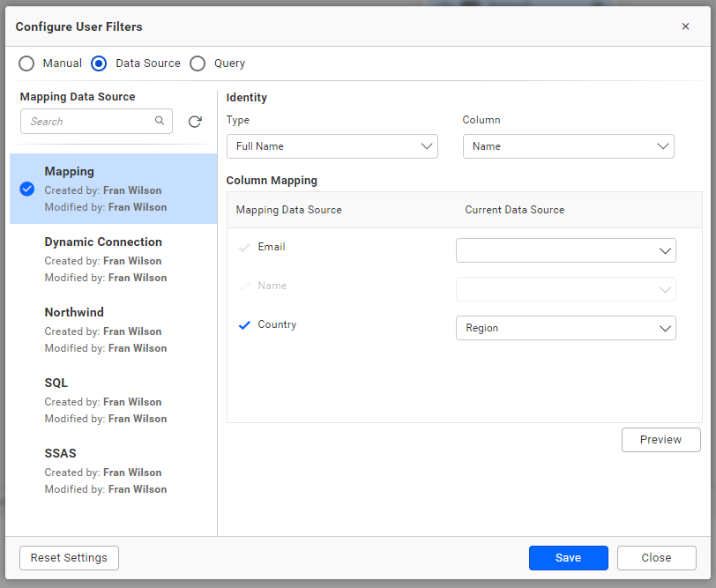
Task: Click the Reset Settings button
Action: click(69, 557)
